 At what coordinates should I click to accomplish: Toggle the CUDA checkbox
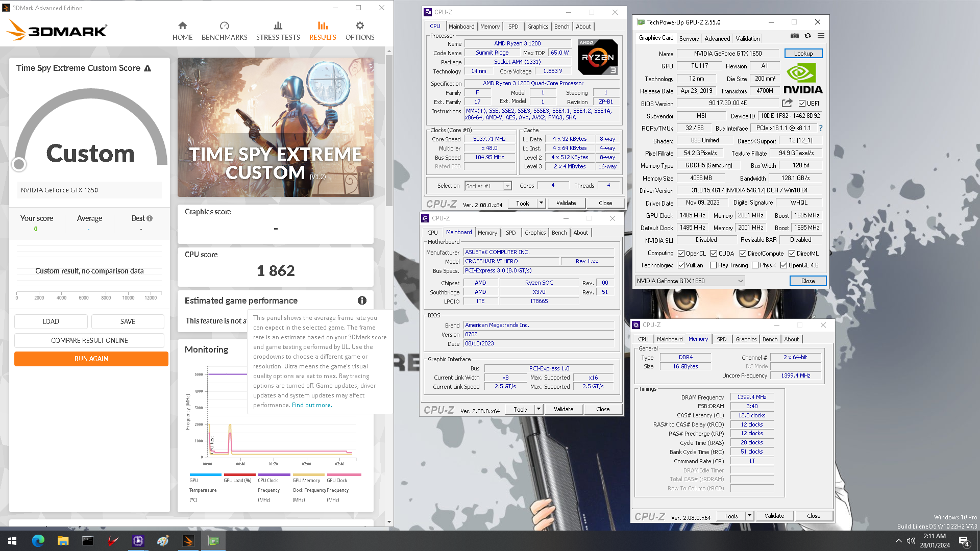pyautogui.click(x=714, y=254)
